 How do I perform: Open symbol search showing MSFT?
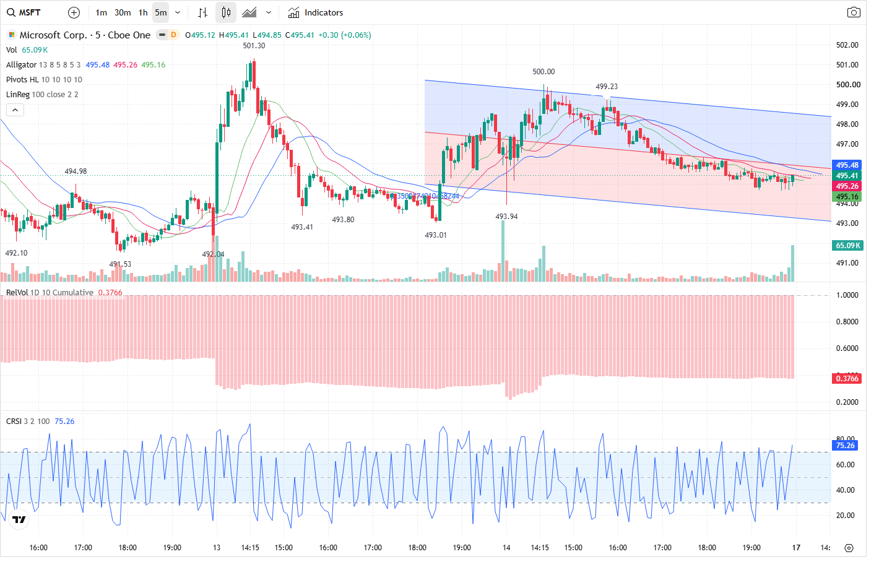(24, 12)
